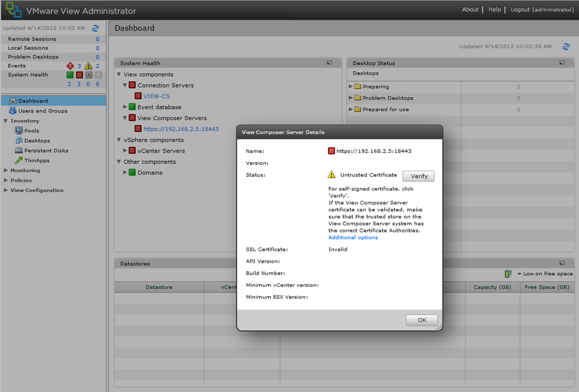Open the Help menu item

(x=494, y=10)
